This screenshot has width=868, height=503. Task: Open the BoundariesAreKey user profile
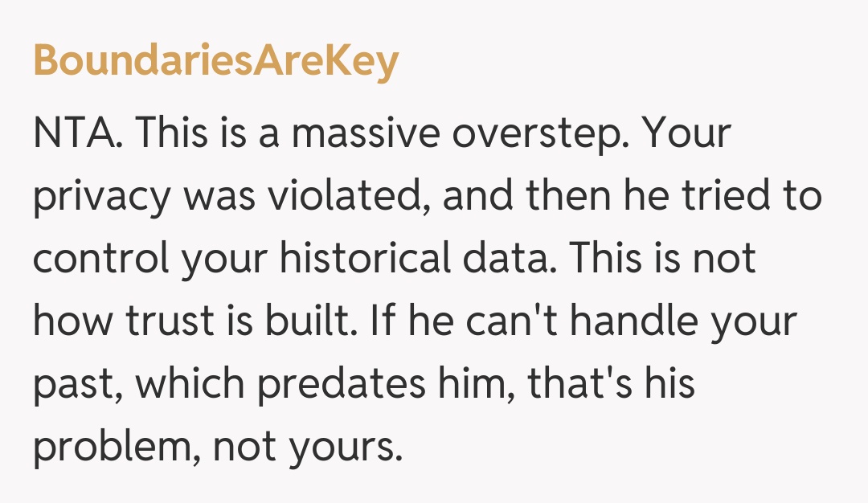coord(215,61)
